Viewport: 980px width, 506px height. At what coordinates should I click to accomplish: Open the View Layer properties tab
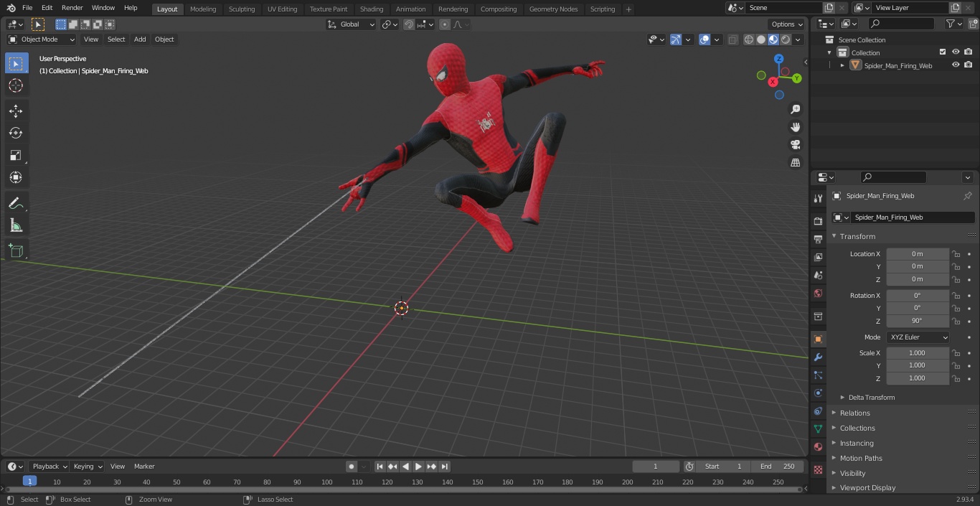pyautogui.click(x=818, y=257)
